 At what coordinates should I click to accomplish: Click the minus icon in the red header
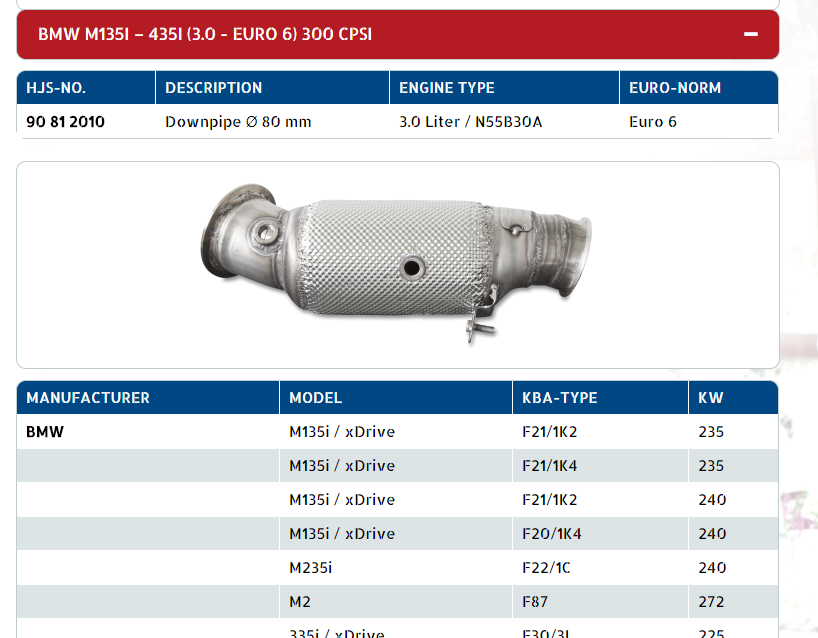point(751,34)
